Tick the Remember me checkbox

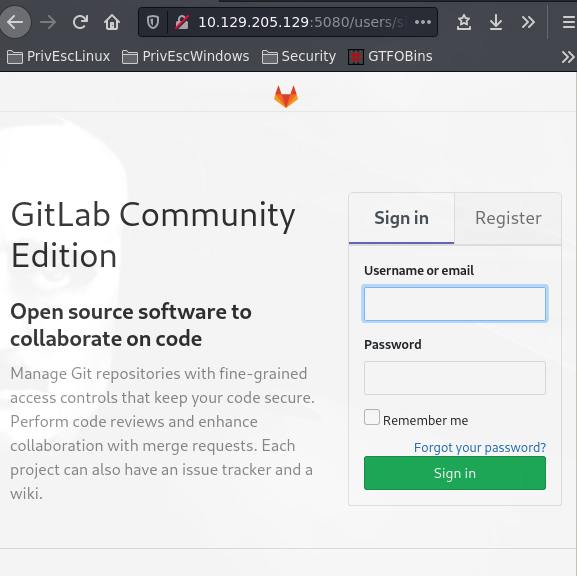372,417
